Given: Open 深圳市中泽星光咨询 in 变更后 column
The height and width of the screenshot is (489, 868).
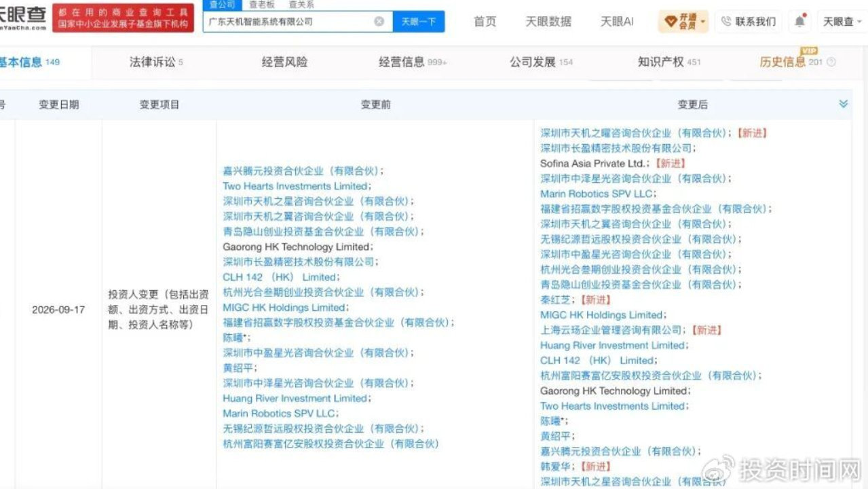Looking at the screenshot, I should click(x=635, y=179).
